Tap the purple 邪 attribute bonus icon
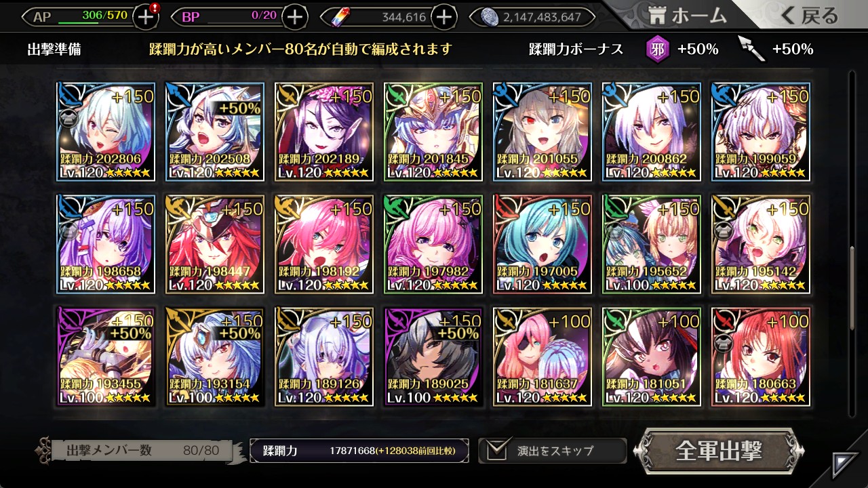The height and width of the screenshot is (488, 868). [x=658, y=49]
